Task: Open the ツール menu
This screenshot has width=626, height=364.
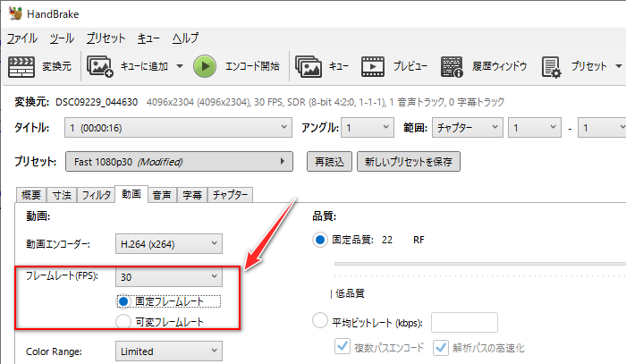Action: (x=62, y=38)
